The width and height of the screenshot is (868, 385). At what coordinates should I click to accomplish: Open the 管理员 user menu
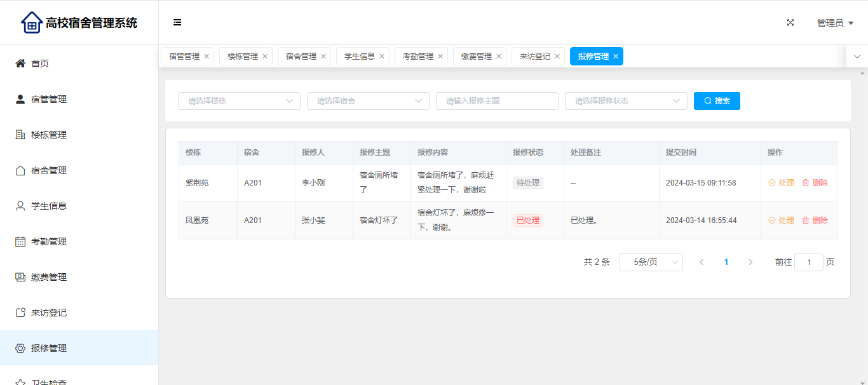pos(834,23)
